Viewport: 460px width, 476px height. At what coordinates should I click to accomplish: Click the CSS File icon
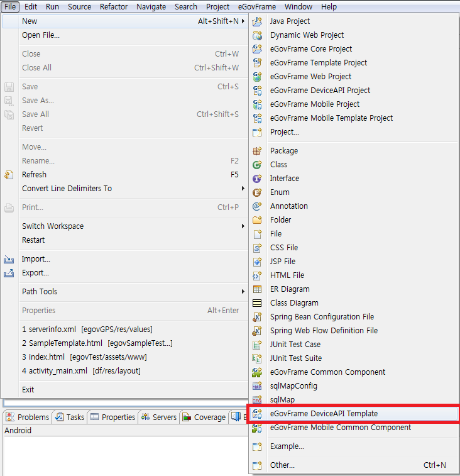257,248
